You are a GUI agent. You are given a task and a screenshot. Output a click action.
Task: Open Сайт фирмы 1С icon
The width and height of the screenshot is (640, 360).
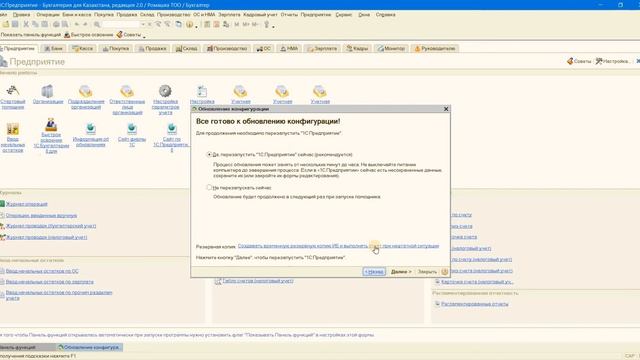click(132, 129)
